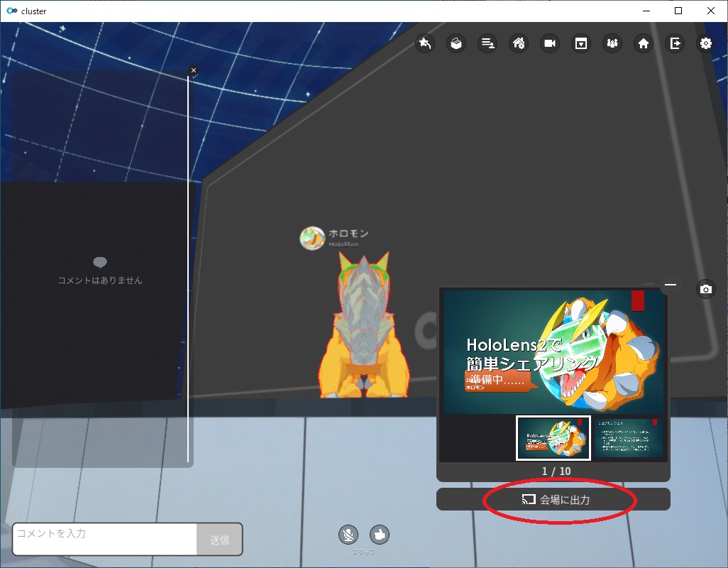Click the large slide preview image
The width and height of the screenshot is (728, 568).
[x=553, y=351]
